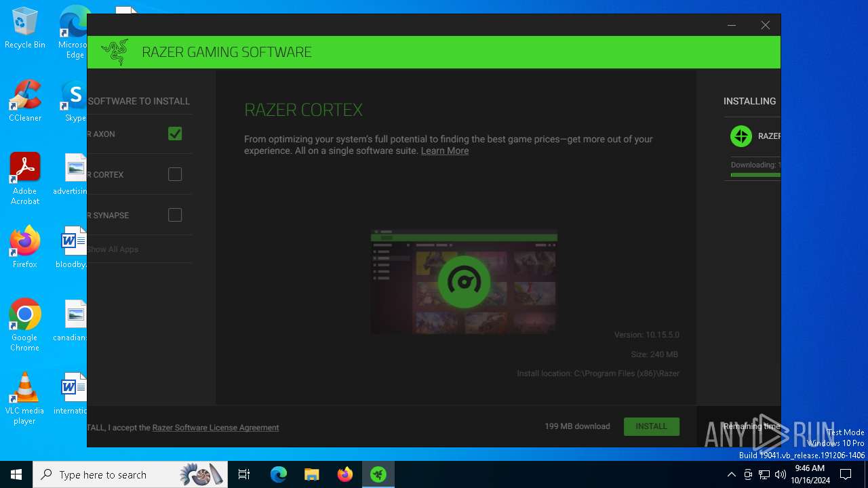Open File Explorer from the taskbar
868x488 pixels.
pos(311,474)
